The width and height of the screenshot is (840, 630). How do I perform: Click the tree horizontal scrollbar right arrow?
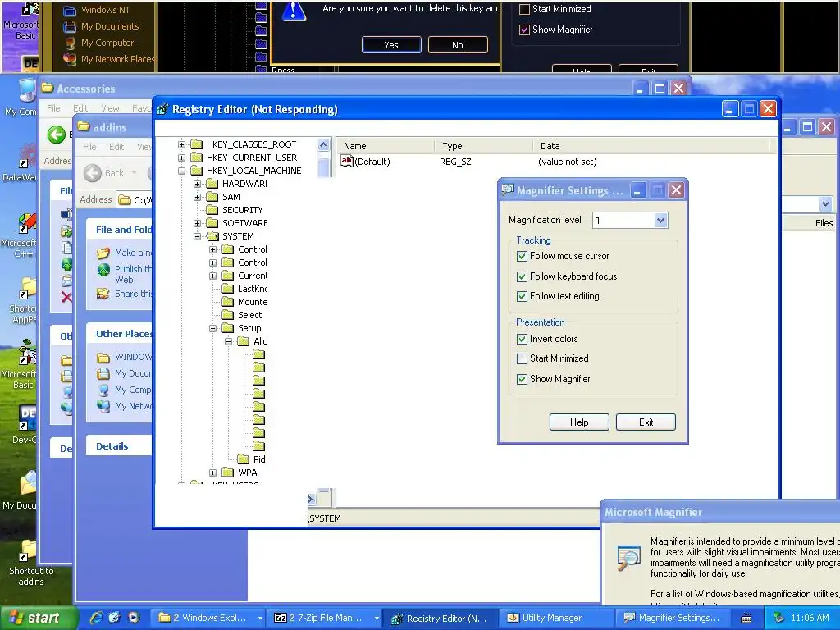pyautogui.click(x=311, y=500)
